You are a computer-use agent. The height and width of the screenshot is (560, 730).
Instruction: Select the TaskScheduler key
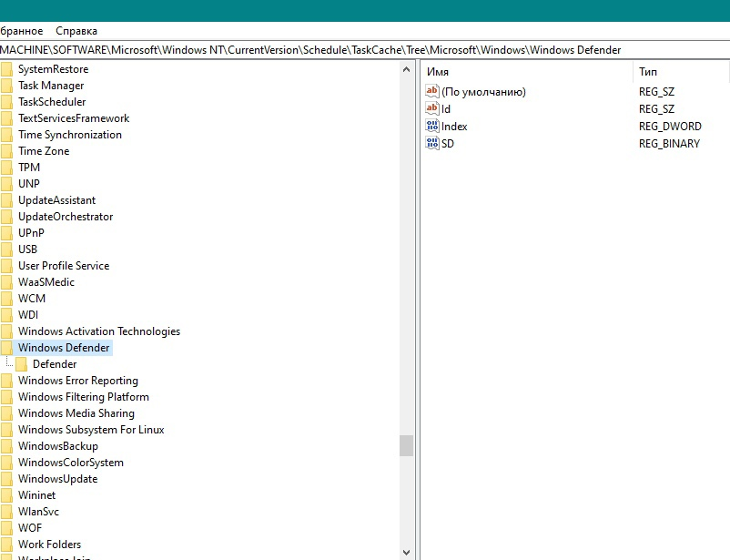point(52,102)
